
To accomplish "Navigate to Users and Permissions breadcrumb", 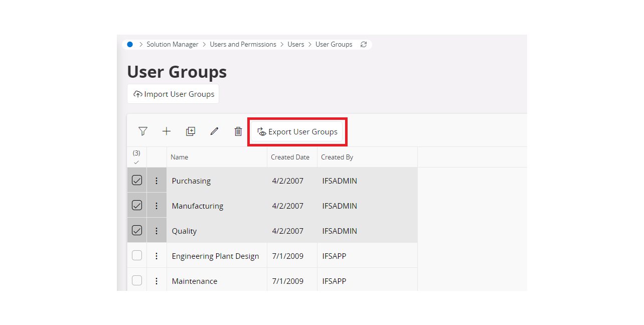I will (x=243, y=45).
